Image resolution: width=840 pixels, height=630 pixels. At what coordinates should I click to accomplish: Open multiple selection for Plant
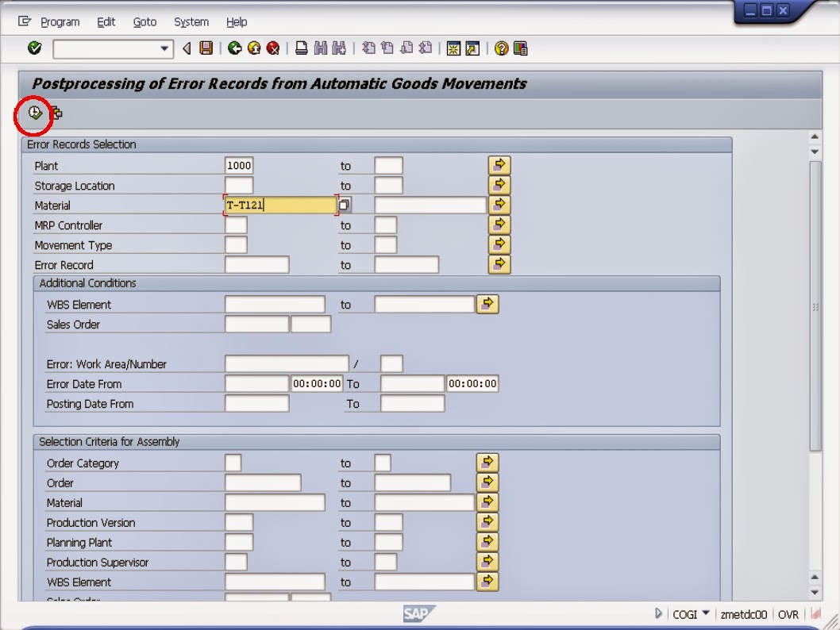499,165
